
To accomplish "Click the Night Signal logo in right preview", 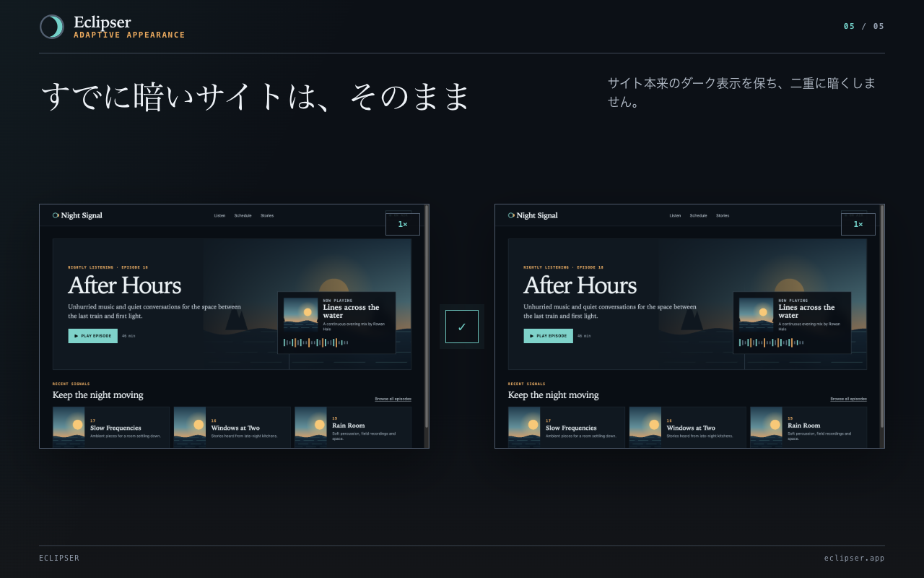I will point(533,215).
